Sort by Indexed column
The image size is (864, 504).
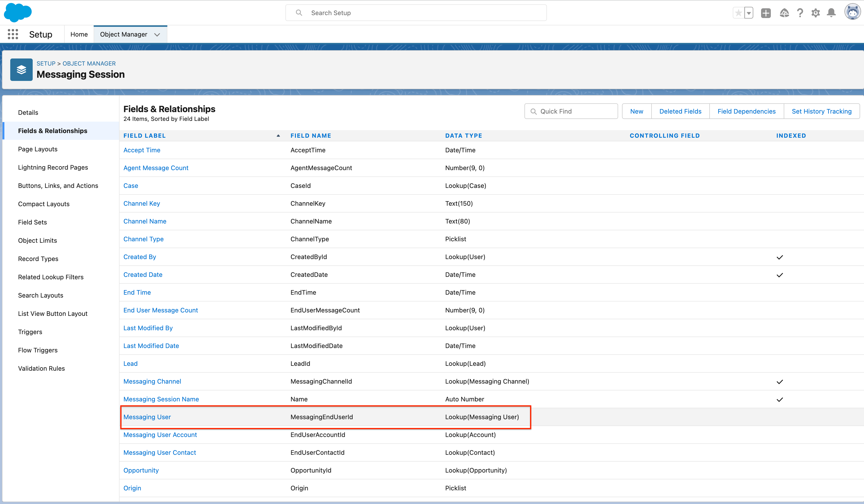[x=791, y=136]
